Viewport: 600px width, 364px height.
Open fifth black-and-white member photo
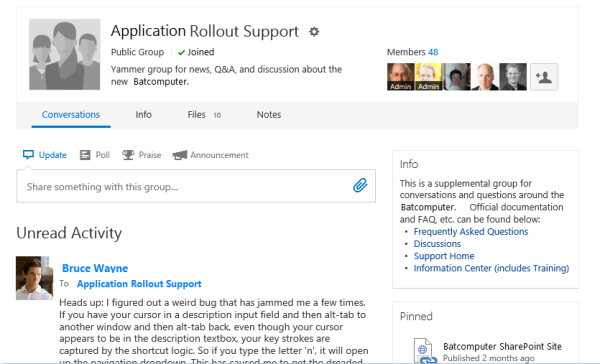point(513,77)
